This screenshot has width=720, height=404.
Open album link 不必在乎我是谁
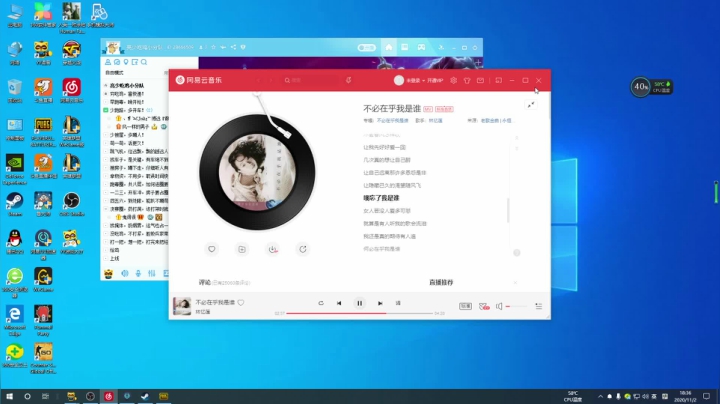click(393, 121)
